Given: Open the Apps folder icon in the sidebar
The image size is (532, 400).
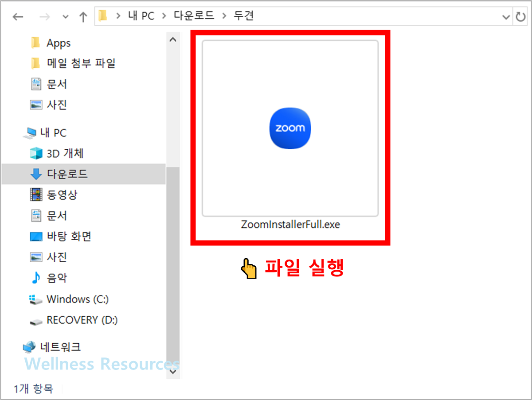Looking at the screenshot, I should click(x=36, y=43).
